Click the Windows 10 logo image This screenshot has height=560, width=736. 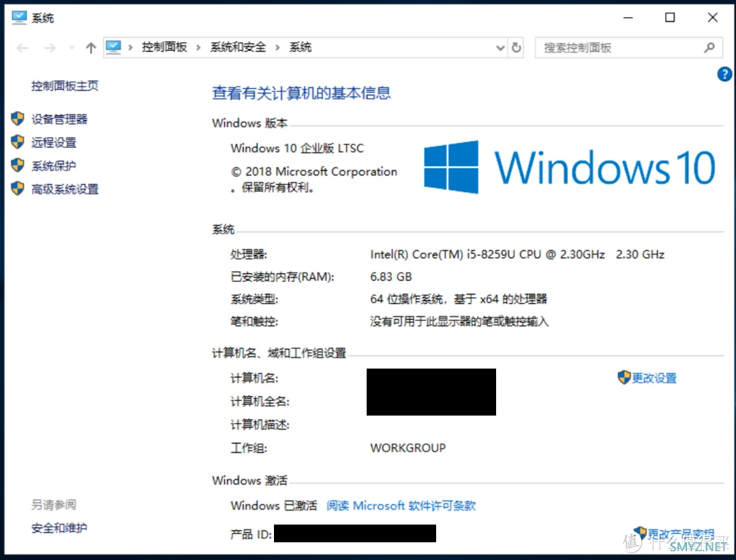pos(569,167)
